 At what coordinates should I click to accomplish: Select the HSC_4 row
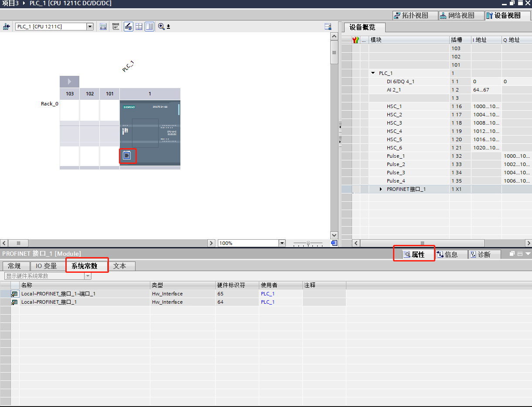[x=436, y=131]
